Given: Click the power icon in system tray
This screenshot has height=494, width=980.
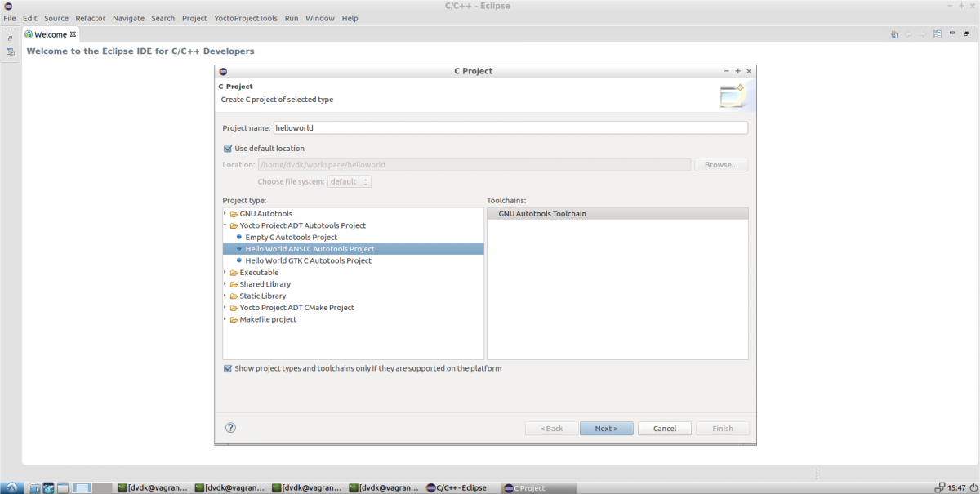Looking at the screenshot, I should (x=973, y=487).
